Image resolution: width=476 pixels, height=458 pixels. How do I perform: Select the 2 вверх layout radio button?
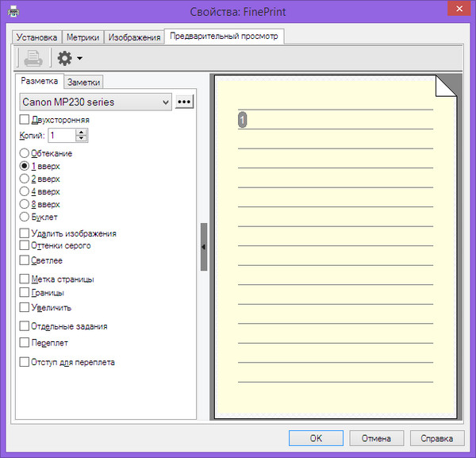(x=25, y=179)
